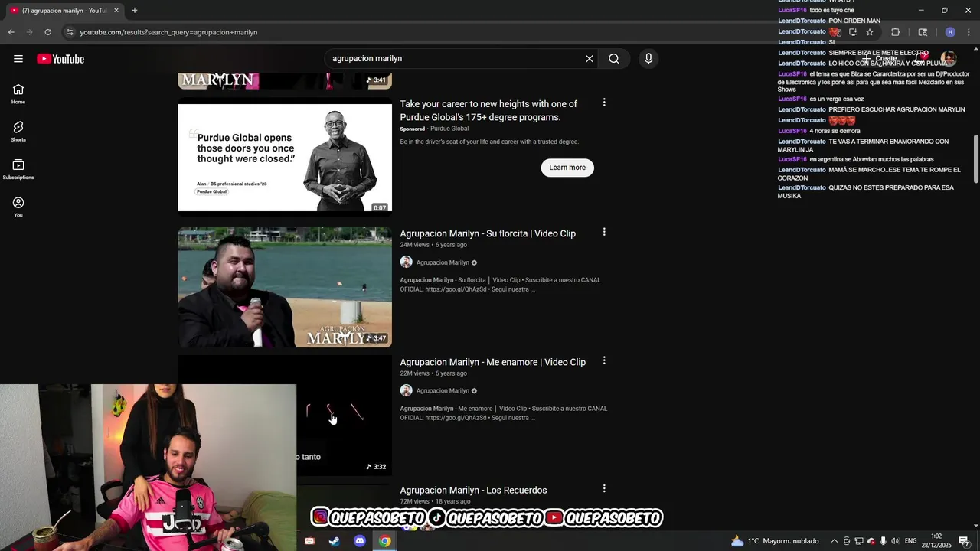Open Discord from the taskbar
The image size is (980, 551).
click(360, 541)
